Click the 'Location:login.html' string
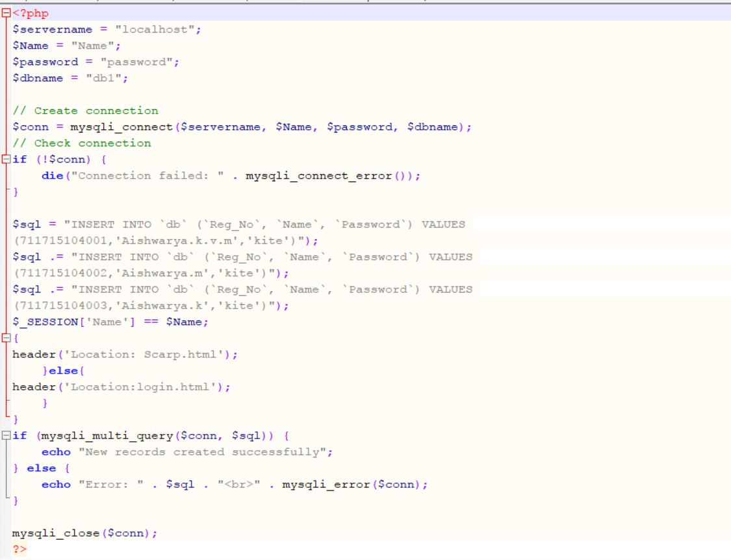 click(140, 387)
